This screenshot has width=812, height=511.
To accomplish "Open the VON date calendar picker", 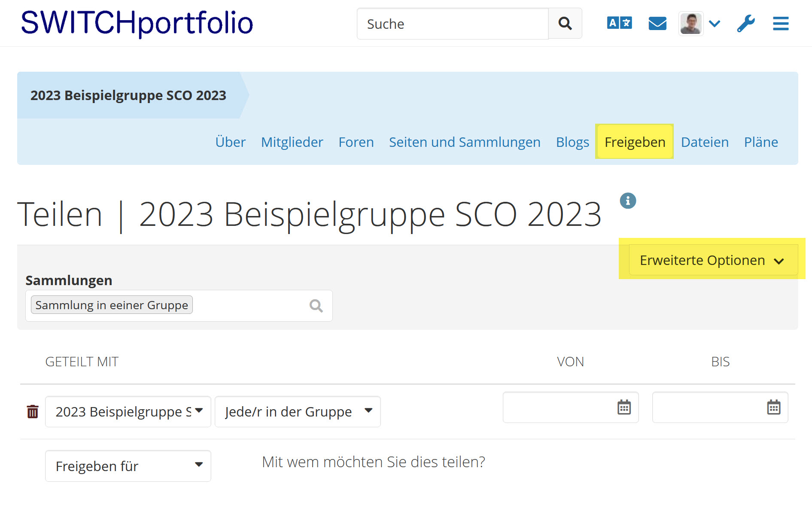I will coord(623,407).
